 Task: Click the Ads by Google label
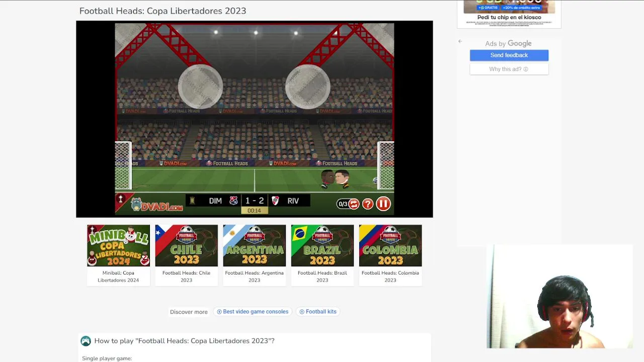tap(508, 44)
